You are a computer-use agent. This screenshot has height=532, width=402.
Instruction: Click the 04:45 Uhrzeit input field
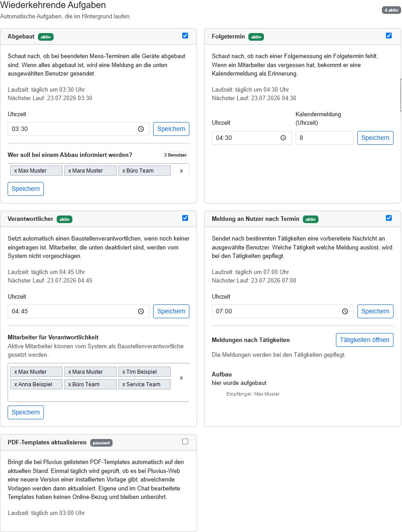[79, 312]
